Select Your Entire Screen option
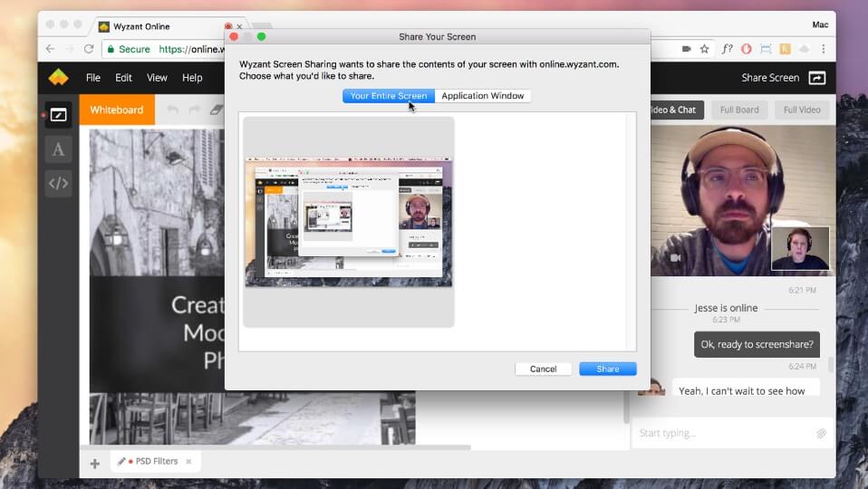 coord(389,96)
